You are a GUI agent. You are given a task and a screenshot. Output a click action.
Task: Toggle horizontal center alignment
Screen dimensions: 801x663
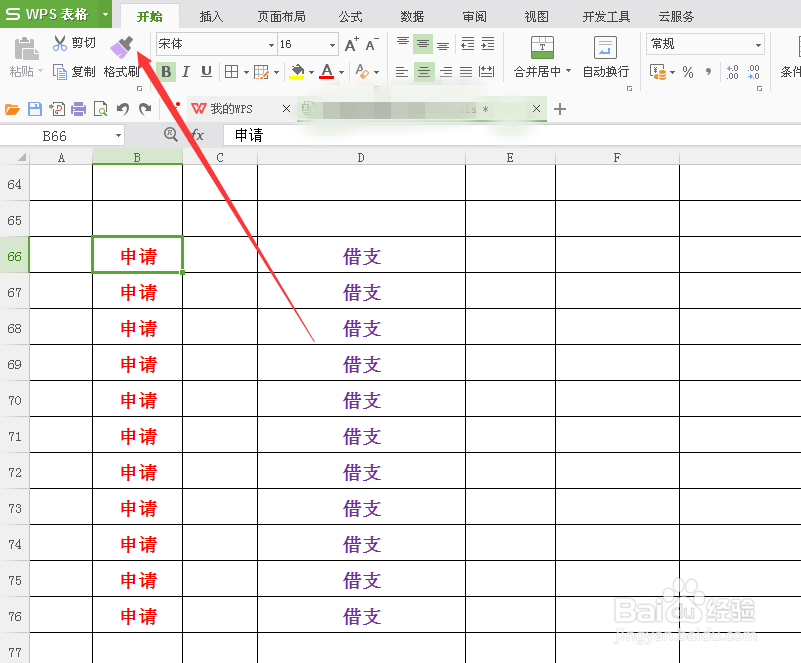[x=423, y=72]
